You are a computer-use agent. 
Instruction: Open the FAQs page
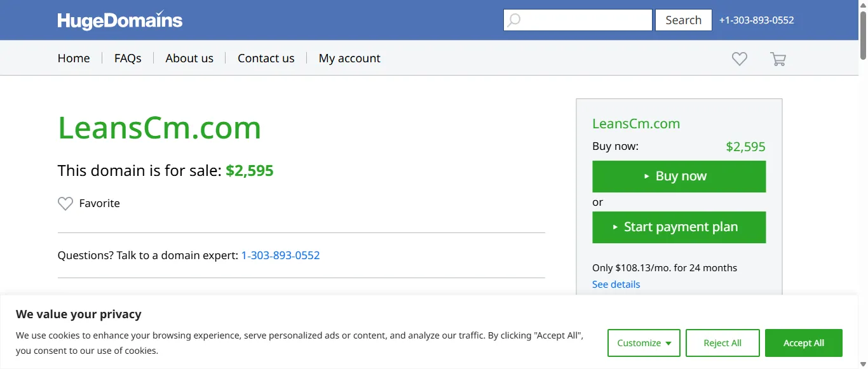coord(128,58)
